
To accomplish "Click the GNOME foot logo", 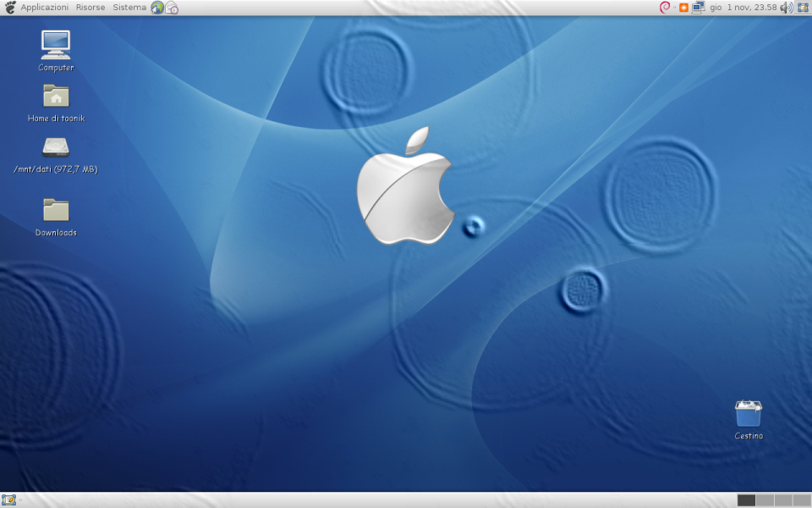I will [x=10, y=8].
